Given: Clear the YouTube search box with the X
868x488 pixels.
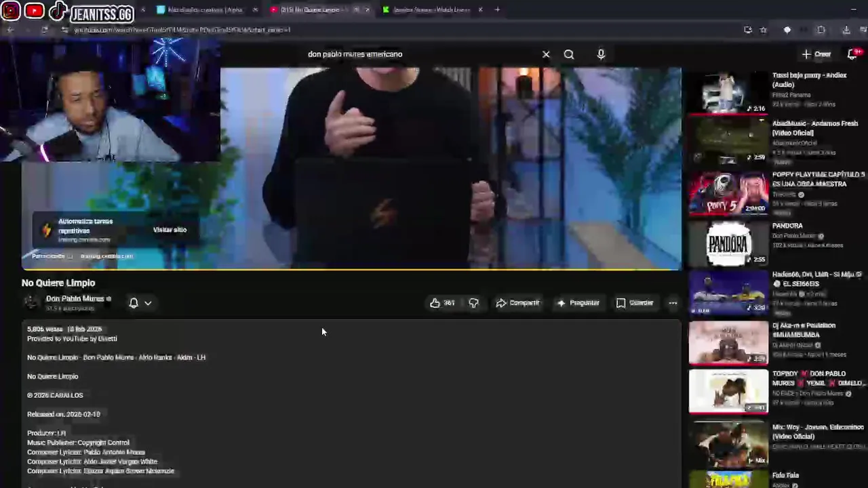Looking at the screenshot, I should 546,54.
